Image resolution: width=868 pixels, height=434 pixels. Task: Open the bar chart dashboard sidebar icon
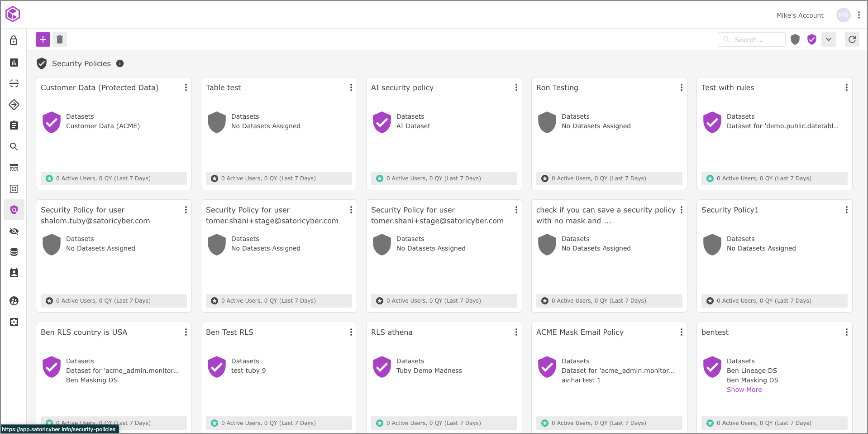[x=14, y=63]
